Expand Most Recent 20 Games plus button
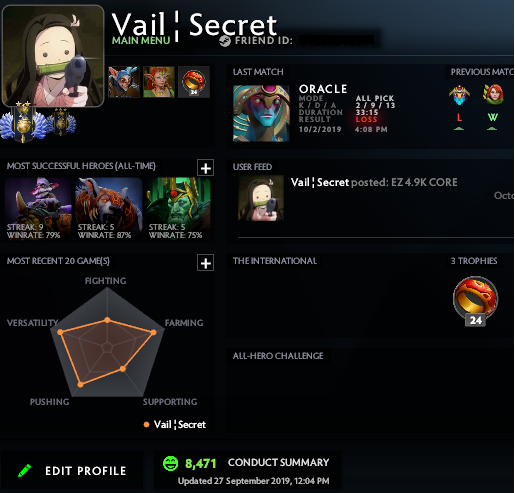The image size is (515, 493). 205,263
